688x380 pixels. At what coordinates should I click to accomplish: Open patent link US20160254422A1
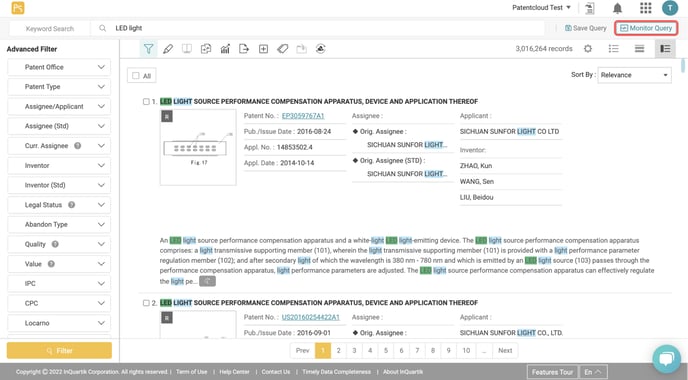pyautogui.click(x=311, y=317)
